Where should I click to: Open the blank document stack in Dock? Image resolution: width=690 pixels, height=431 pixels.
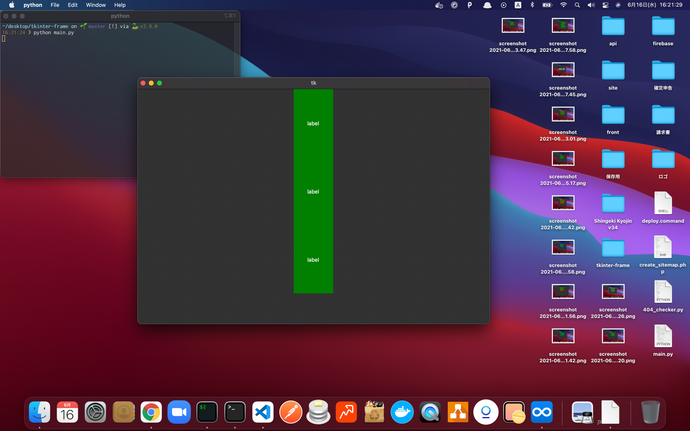[x=610, y=413]
